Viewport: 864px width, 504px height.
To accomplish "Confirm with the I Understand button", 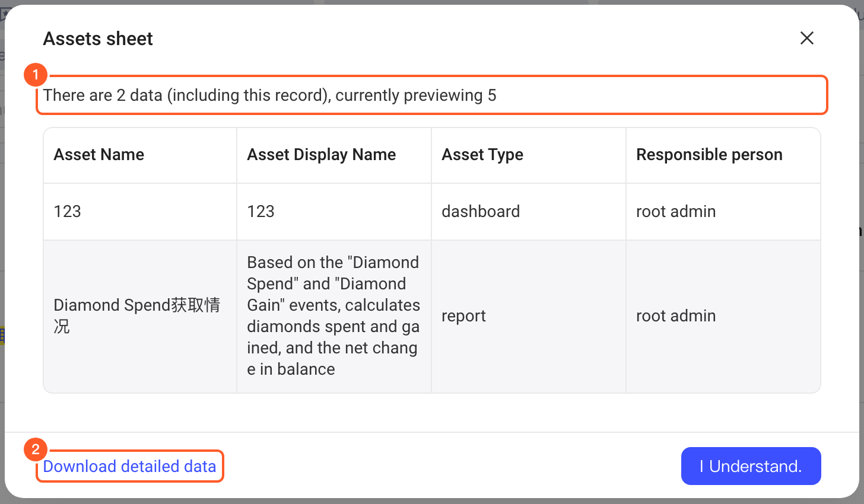I will click(751, 466).
